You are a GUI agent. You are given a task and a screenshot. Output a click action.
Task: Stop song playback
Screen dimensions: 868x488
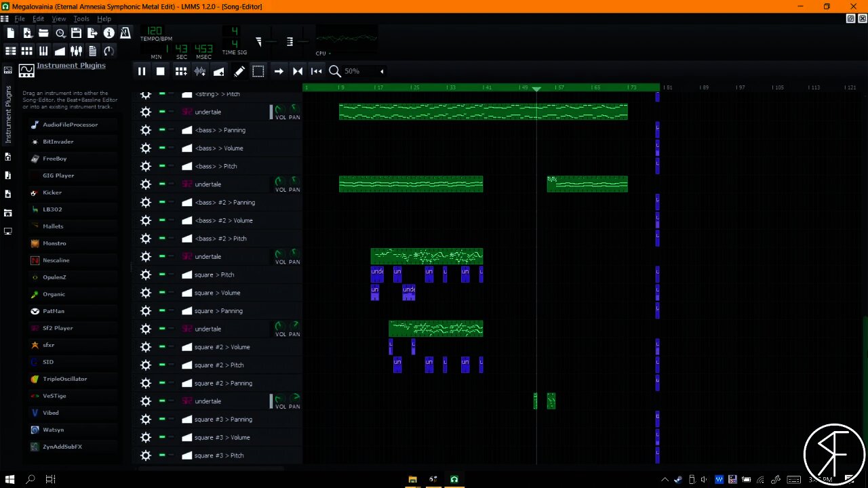tap(161, 71)
